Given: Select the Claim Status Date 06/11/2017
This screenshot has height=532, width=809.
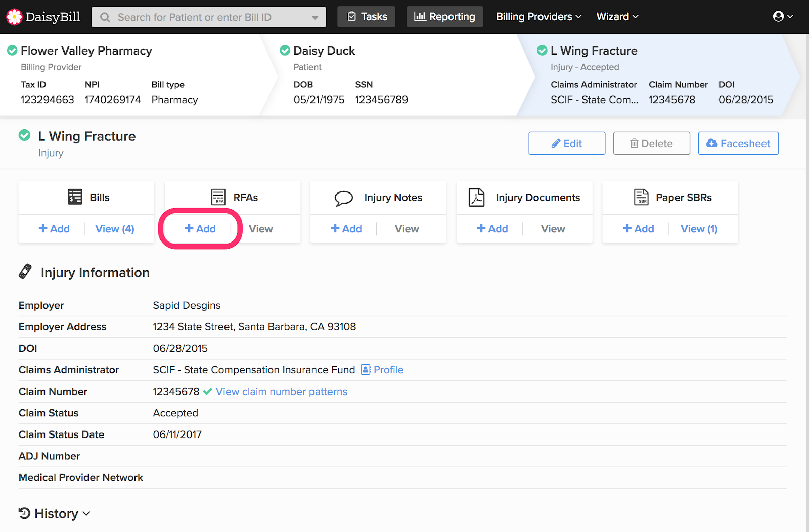Looking at the screenshot, I should (177, 434).
